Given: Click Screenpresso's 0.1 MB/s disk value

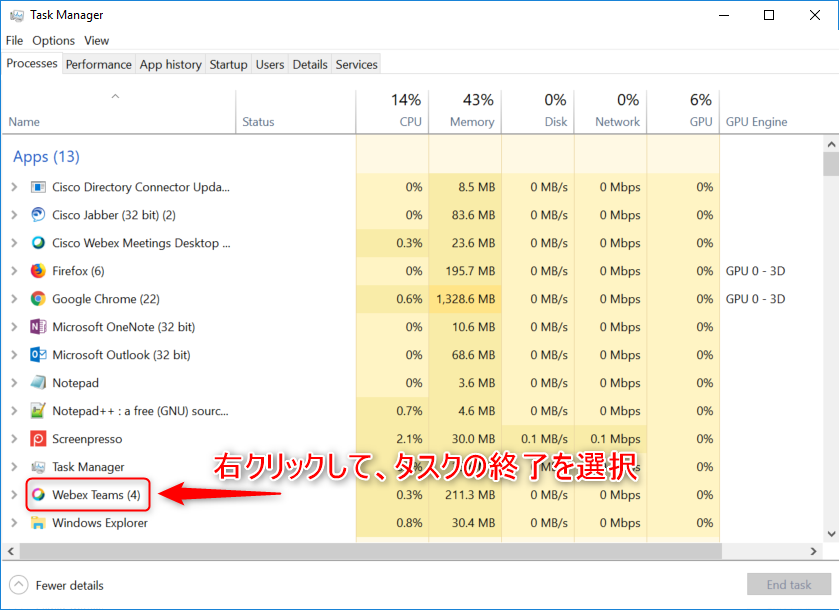Looking at the screenshot, I should pyautogui.click(x=544, y=439).
